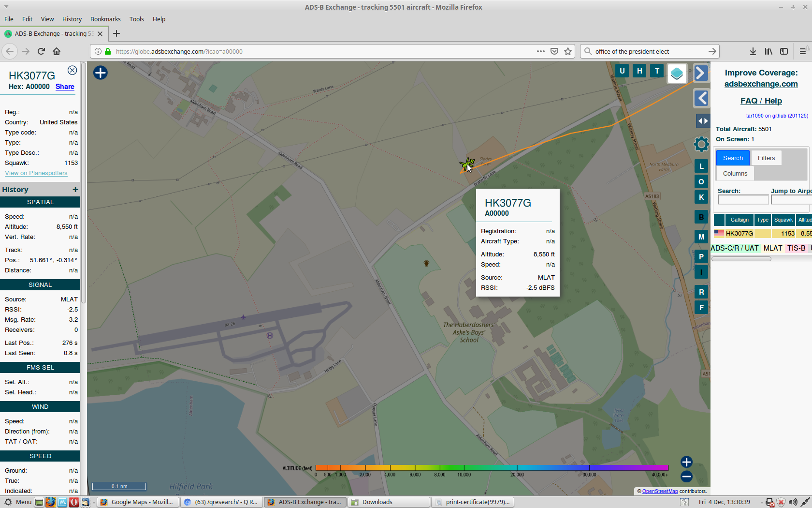This screenshot has height=508, width=812.
Task: Open page actions ellipsis in URL bar
Action: (541, 51)
